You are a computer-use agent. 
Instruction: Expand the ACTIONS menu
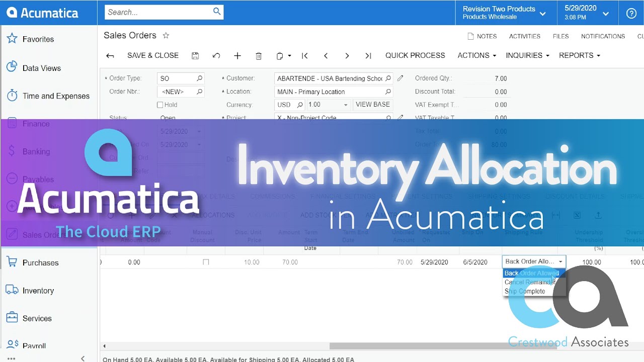click(x=476, y=55)
